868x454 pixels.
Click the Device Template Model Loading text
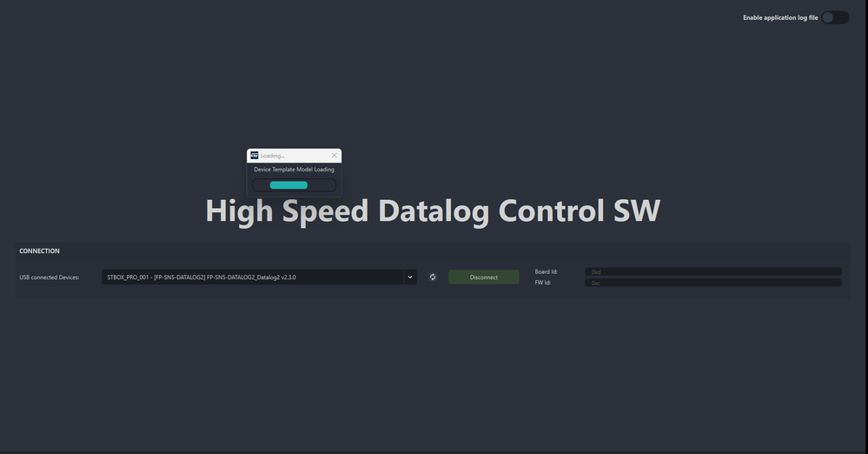click(x=294, y=170)
